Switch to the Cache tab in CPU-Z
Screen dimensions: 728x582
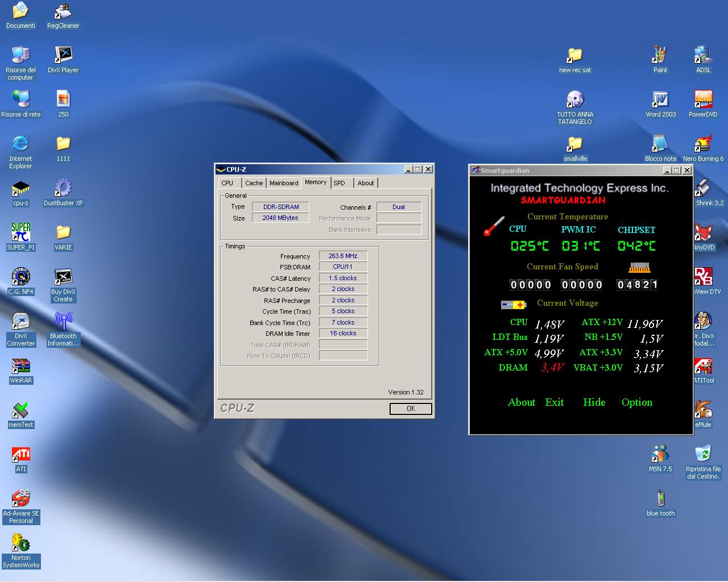pos(254,183)
